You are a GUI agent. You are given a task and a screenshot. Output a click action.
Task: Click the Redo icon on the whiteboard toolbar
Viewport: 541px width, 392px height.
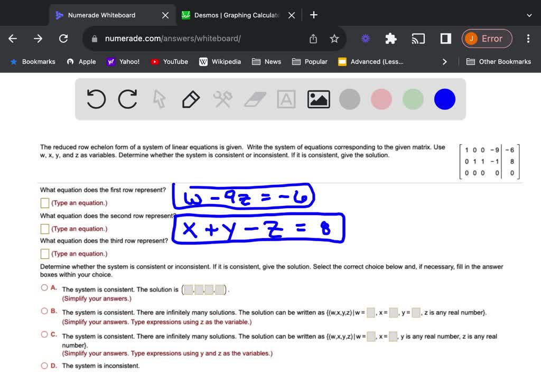click(x=127, y=99)
